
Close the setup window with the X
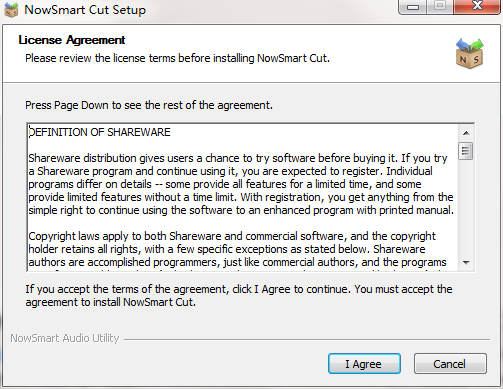point(477,6)
